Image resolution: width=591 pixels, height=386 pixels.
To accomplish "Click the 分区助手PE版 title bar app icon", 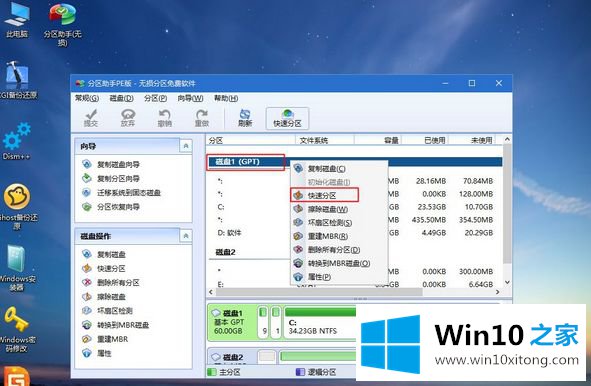I will click(80, 83).
